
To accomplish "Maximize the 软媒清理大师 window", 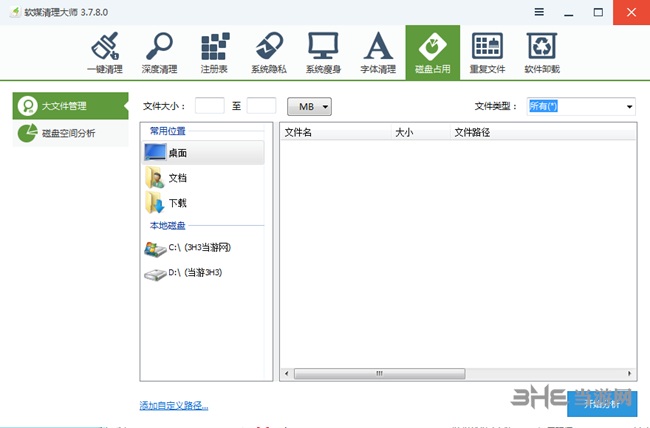I will coord(598,12).
